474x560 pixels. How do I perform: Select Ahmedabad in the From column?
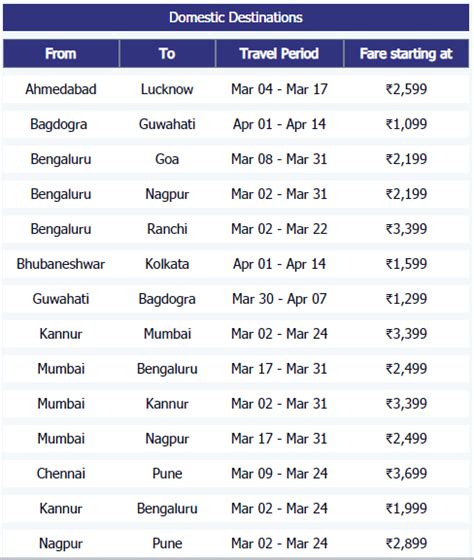[x=61, y=89]
